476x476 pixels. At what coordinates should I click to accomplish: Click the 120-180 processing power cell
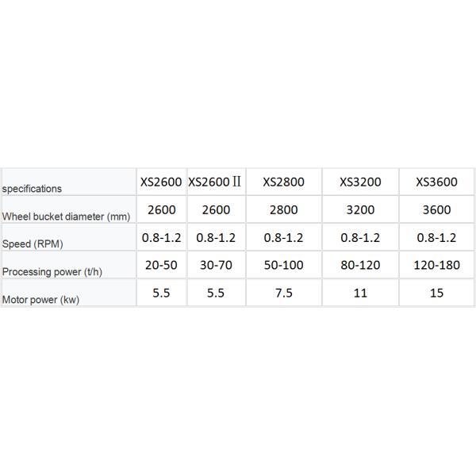tap(436, 265)
